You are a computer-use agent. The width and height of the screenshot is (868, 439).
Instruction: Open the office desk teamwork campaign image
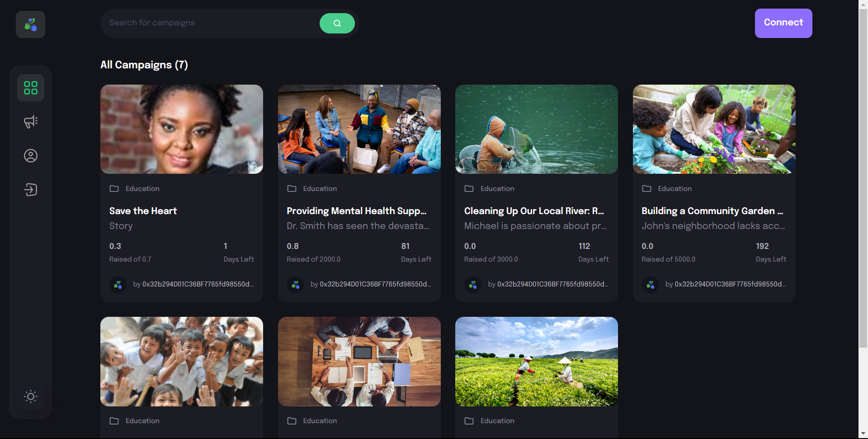pyautogui.click(x=359, y=362)
